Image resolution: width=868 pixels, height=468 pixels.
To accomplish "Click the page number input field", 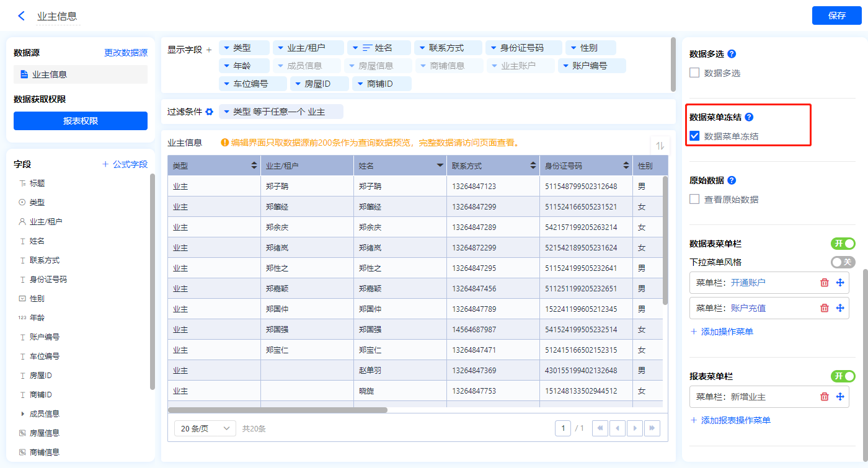I will [563, 428].
